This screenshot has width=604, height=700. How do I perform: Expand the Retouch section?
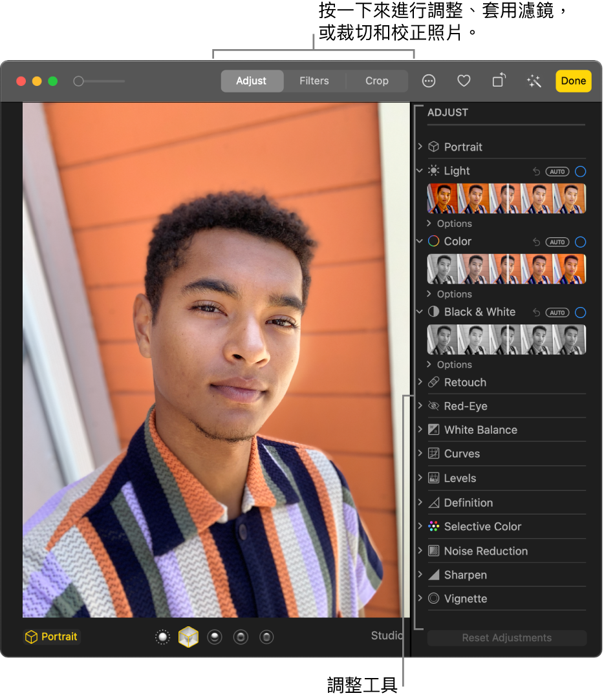tap(420, 382)
